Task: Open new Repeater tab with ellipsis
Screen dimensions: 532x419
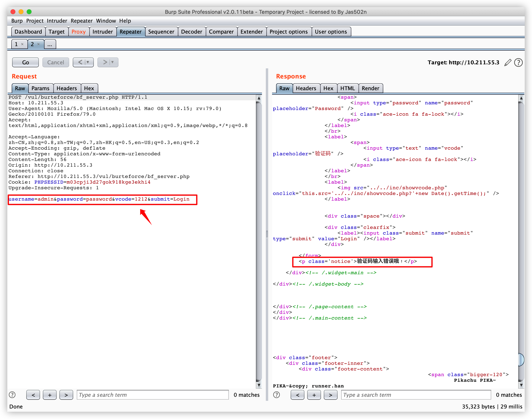Action: [x=50, y=44]
